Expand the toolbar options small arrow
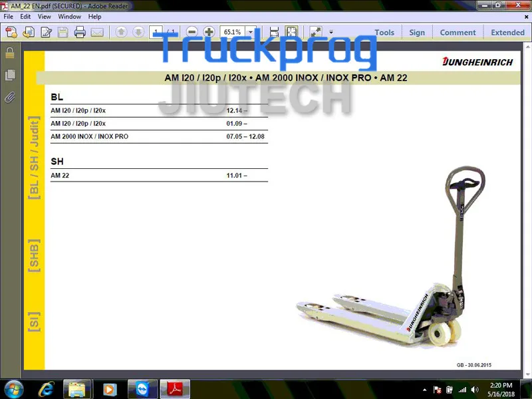 [331, 32]
